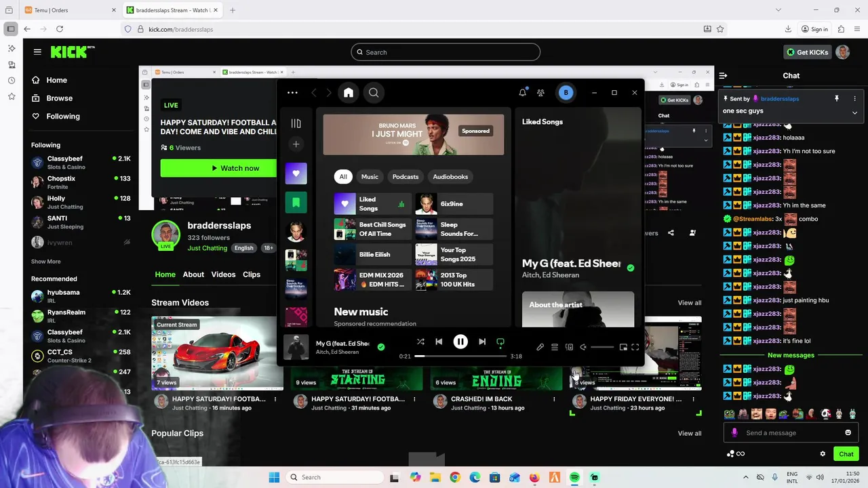Image resolution: width=868 pixels, height=488 pixels.
Task: Click green checkmark in Spotify Now Playing panel
Action: 631,268
